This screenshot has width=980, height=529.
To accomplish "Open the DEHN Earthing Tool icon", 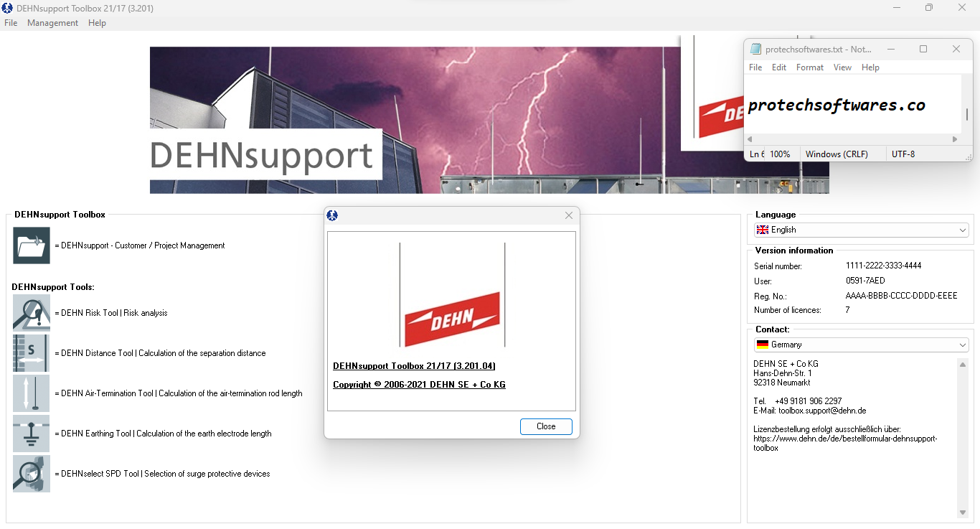I will (x=32, y=434).
